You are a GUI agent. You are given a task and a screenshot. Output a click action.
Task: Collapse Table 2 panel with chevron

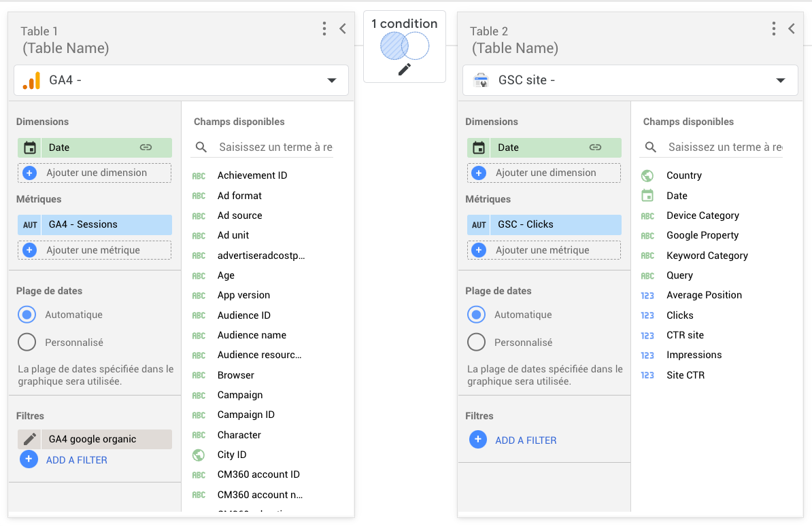(792, 29)
